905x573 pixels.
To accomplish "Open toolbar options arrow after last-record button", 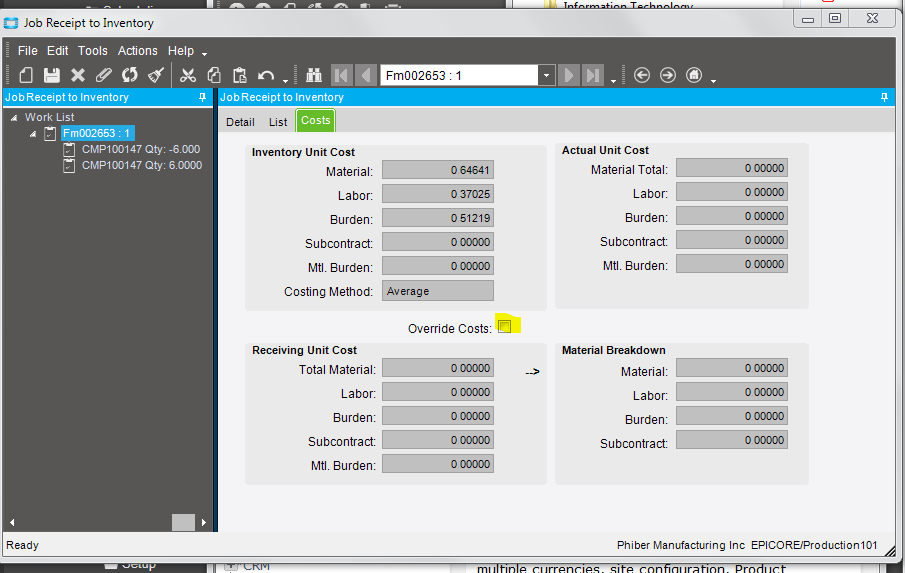I will [613, 81].
